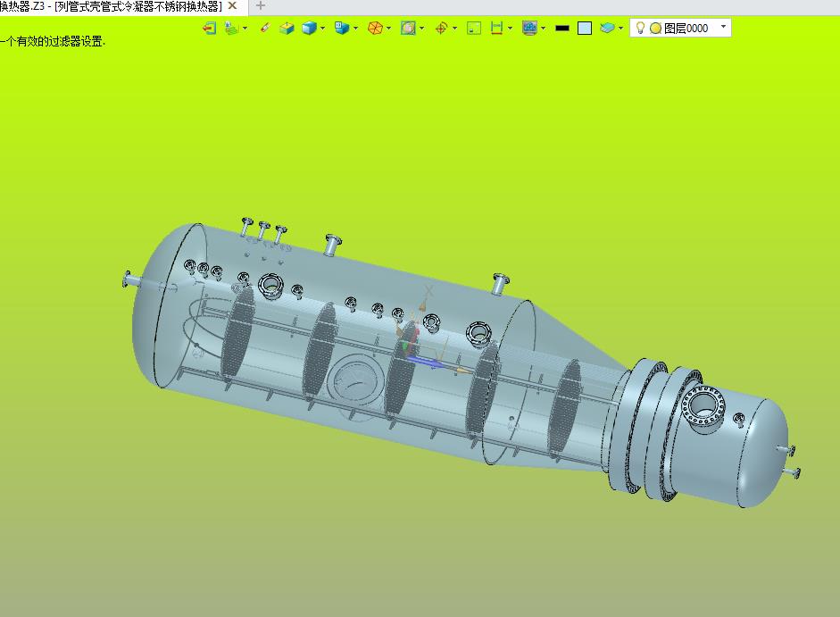Open dropdown next to crosshair target icon
This screenshot has width=840, height=617.
pos(455,28)
